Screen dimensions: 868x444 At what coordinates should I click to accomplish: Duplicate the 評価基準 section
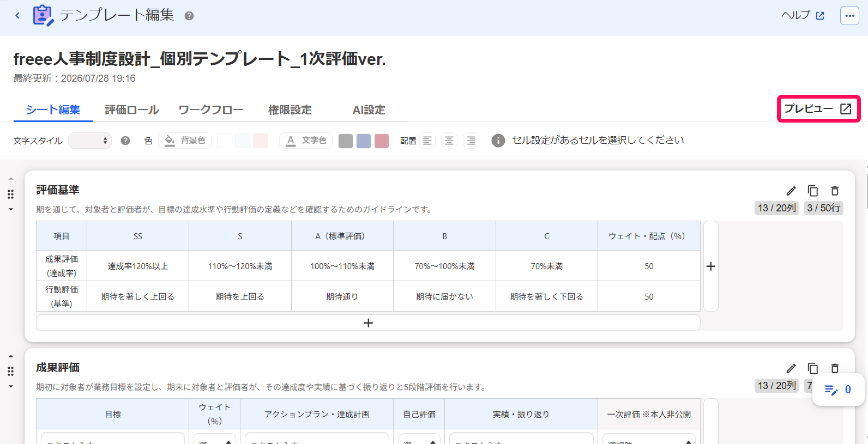(813, 191)
